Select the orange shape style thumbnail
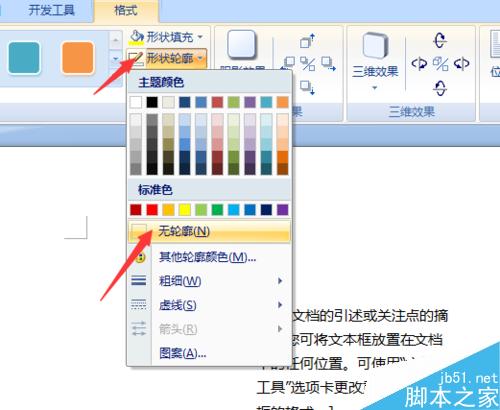The width and height of the screenshot is (500, 410). 78,57
